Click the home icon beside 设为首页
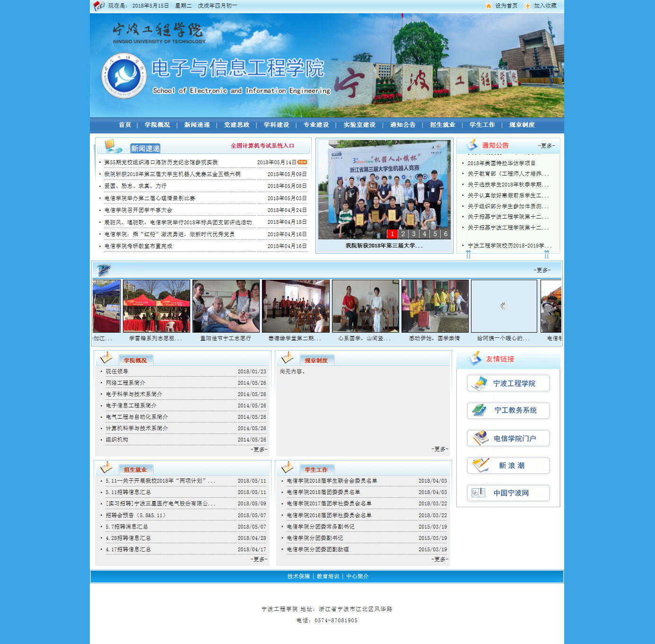The image size is (655, 644). [x=489, y=6]
